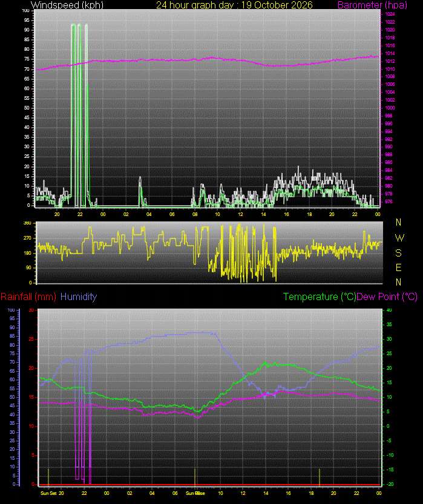Click the S compass direction label
423x504 pixels.
(399, 253)
